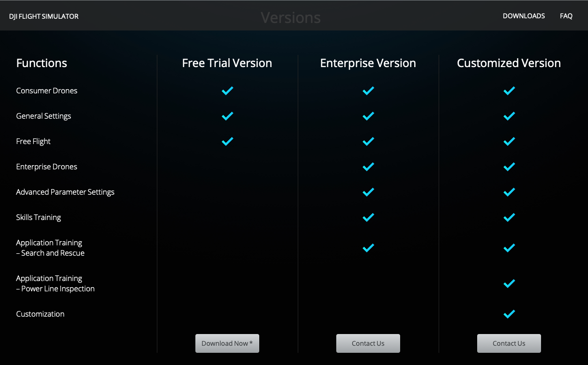The width and height of the screenshot is (588, 365).
Task: Click the Download Now button
Action: click(x=227, y=343)
